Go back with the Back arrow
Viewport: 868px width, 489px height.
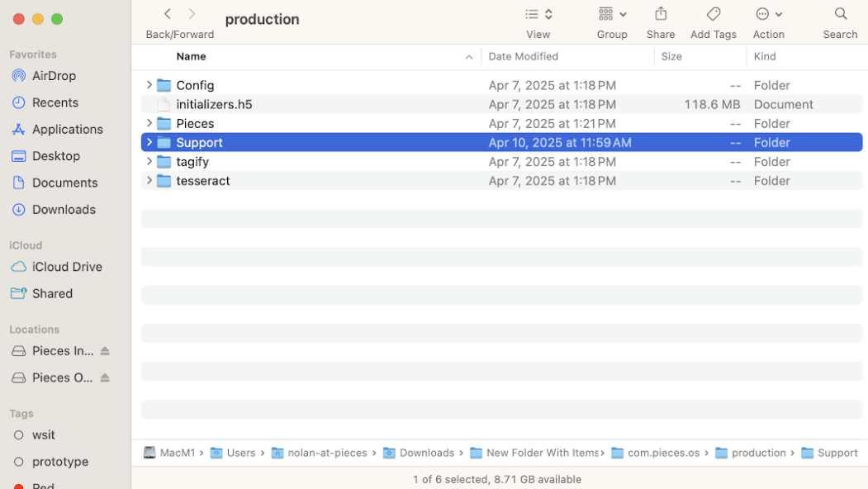pos(168,14)
